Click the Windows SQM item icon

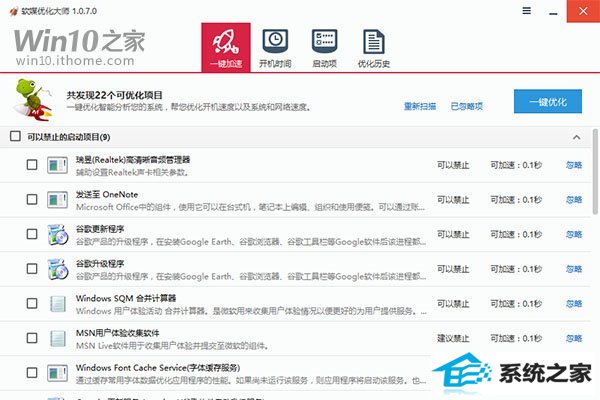coord(58,304)
